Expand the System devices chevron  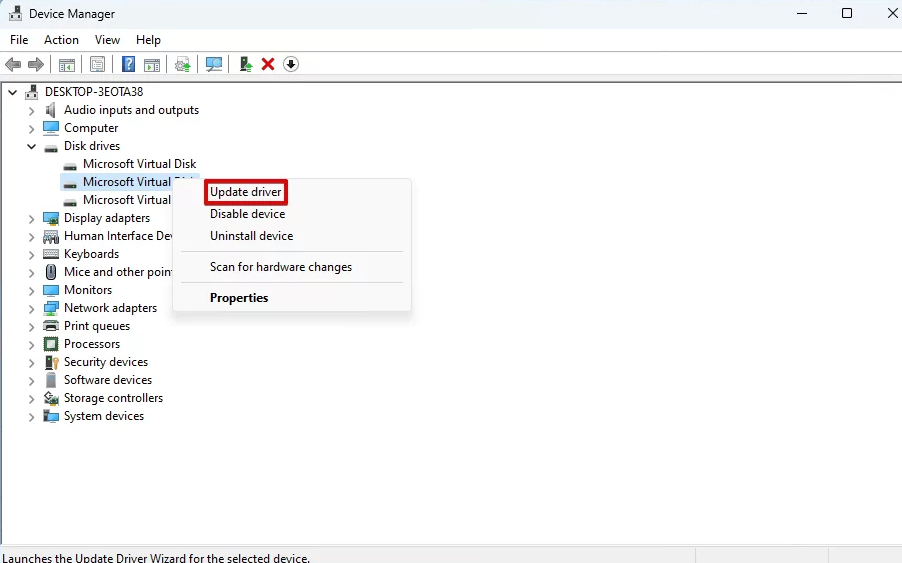[32, 416]
